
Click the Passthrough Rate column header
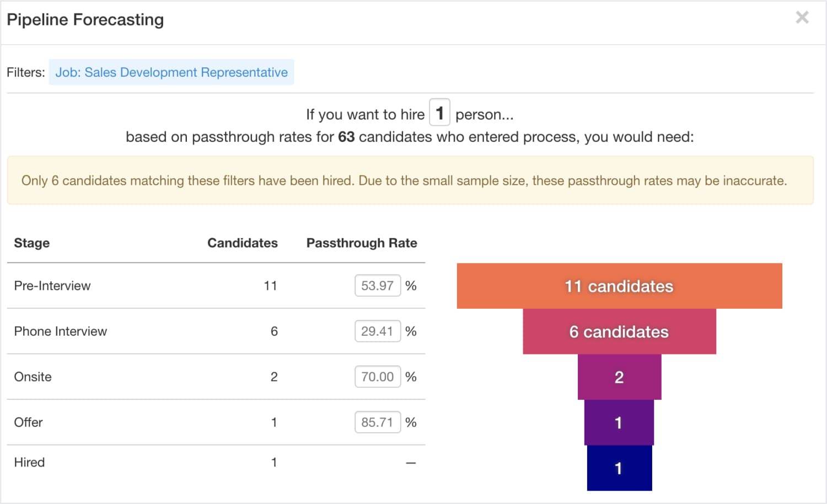coord(362,243)
